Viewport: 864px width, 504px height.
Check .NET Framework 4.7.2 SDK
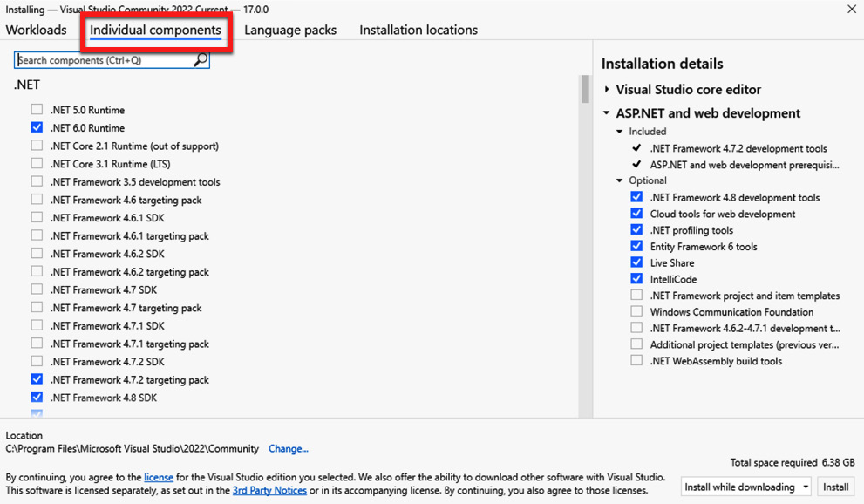pyautogui.click(x=37, y=361)
